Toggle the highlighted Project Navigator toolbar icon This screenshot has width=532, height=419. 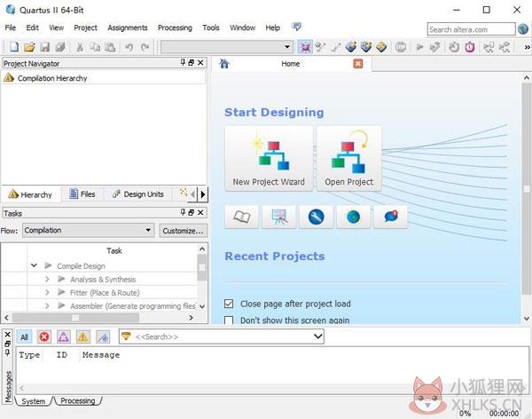click(305, 47)
